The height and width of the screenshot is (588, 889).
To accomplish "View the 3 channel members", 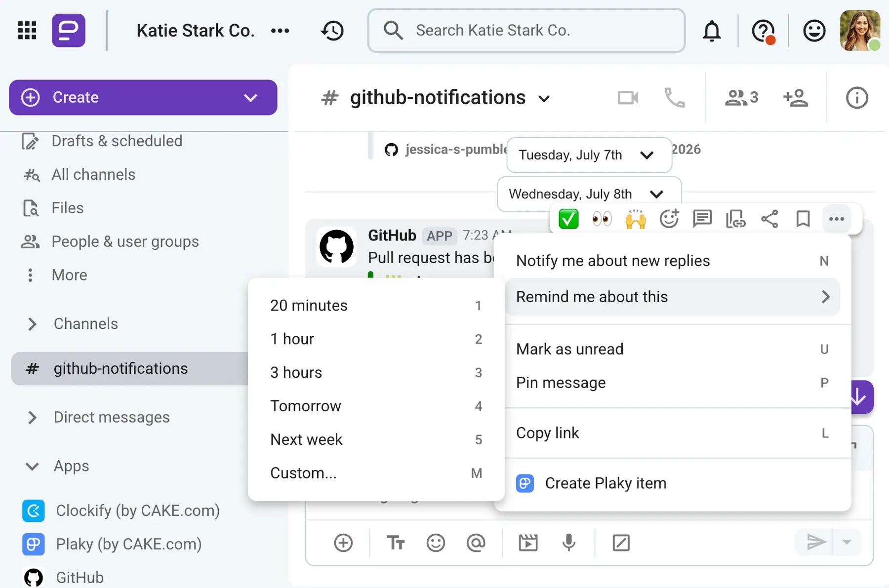I will (x=741, y=98).
